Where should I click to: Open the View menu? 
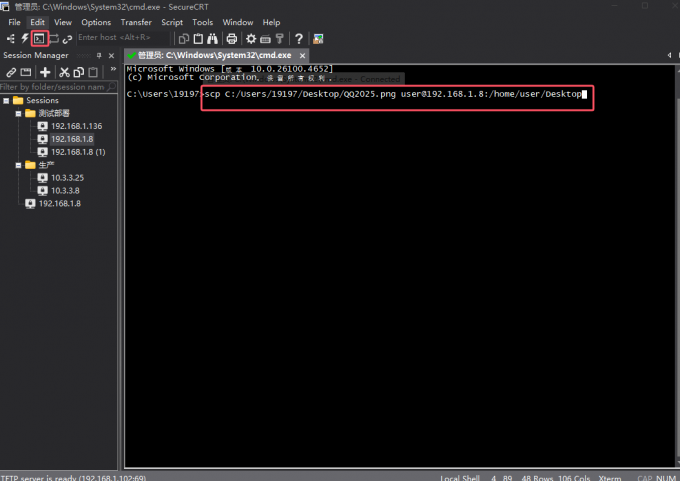63,22
